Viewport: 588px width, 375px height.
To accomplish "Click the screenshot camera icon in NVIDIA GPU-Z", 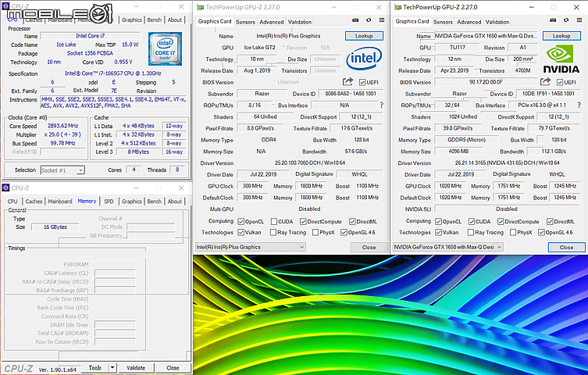I will [x=553, y=20].
